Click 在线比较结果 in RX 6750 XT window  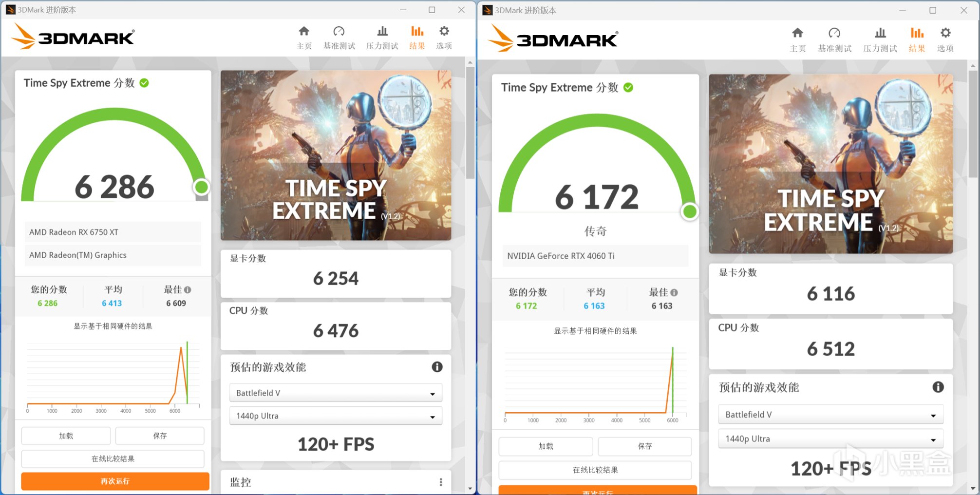point(113,459)
